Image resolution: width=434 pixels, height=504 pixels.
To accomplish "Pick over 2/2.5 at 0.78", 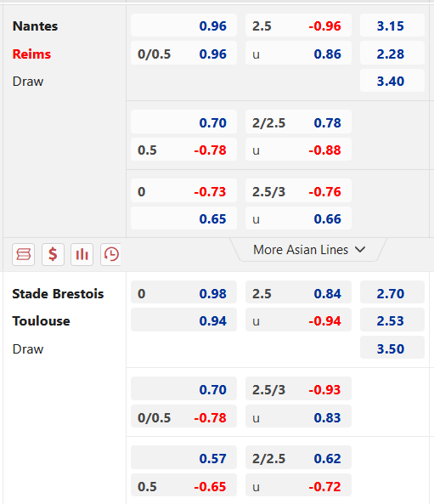I will 298,122.
